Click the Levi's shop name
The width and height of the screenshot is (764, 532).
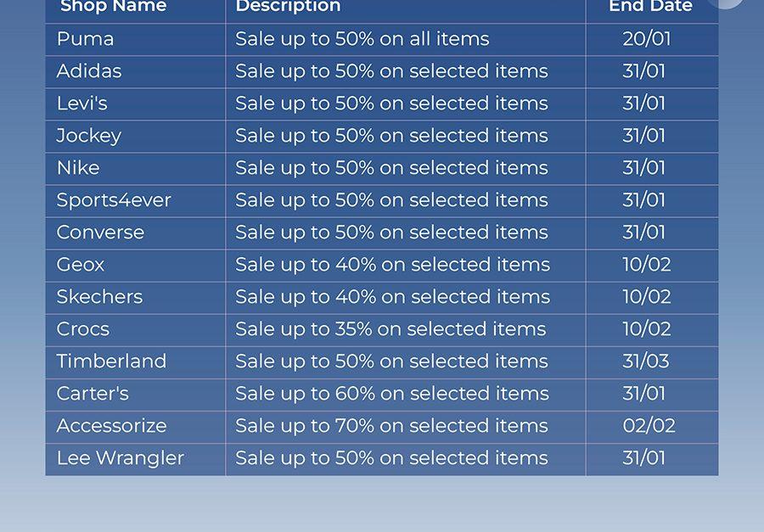tap(81, 104)
